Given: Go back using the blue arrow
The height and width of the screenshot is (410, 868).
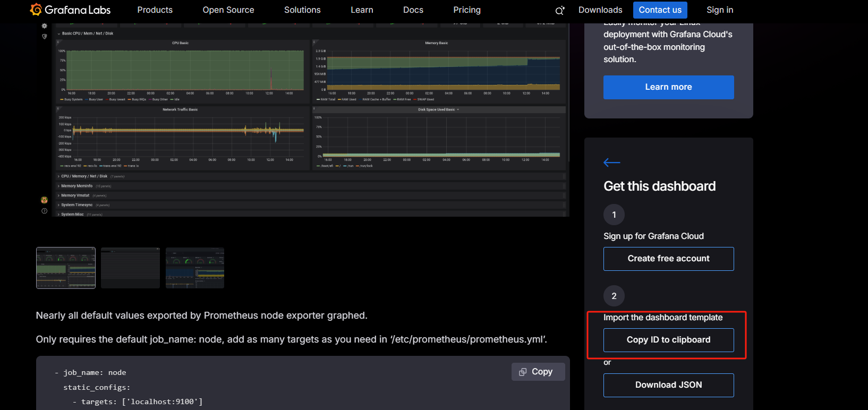Looking at the screenshot, I should click(612, 163).
